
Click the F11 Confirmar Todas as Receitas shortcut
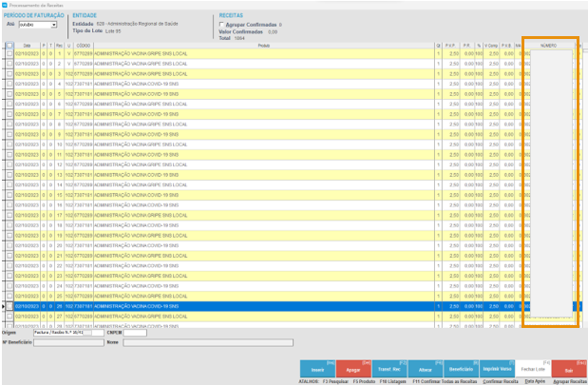coord(442,379)
